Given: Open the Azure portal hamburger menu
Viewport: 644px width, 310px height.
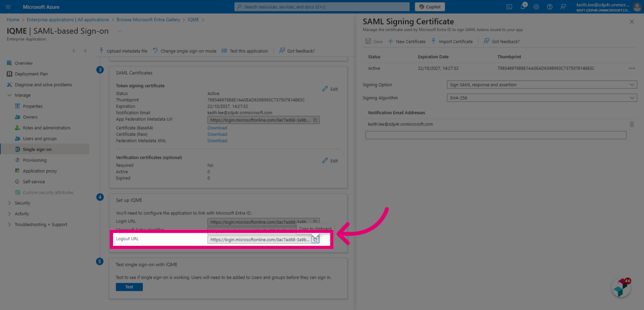Looking at the screenshot, I should click(8, 7).
